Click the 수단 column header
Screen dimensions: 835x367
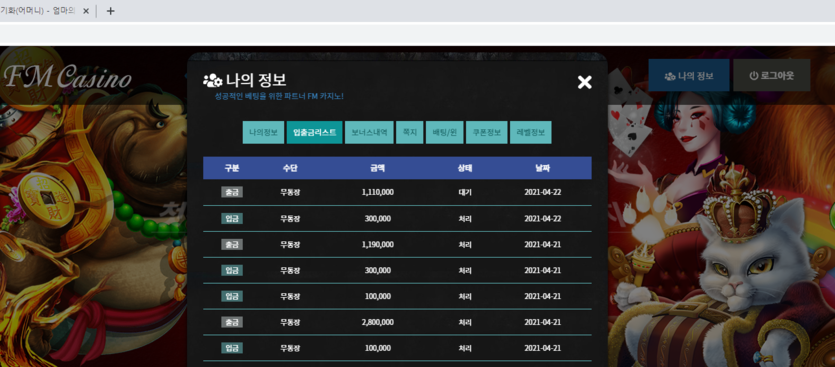coord(290,168)
